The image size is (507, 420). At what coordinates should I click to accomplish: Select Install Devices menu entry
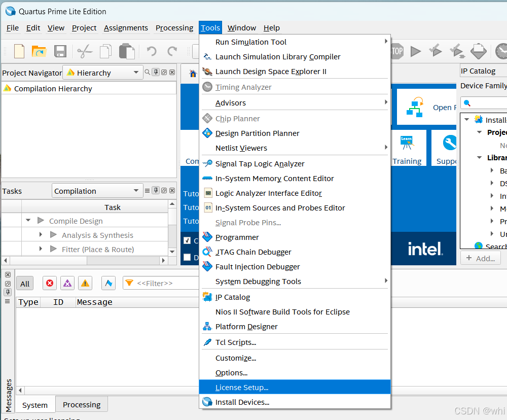tap(295, 402)
